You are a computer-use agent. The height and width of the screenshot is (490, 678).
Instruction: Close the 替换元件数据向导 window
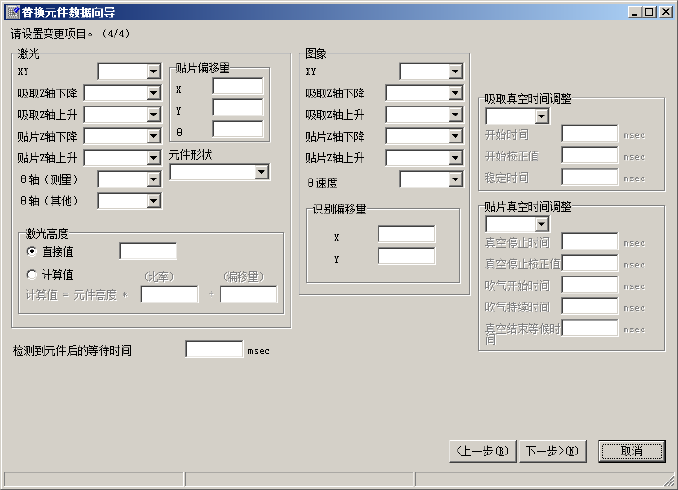click(x=666, y=12)
